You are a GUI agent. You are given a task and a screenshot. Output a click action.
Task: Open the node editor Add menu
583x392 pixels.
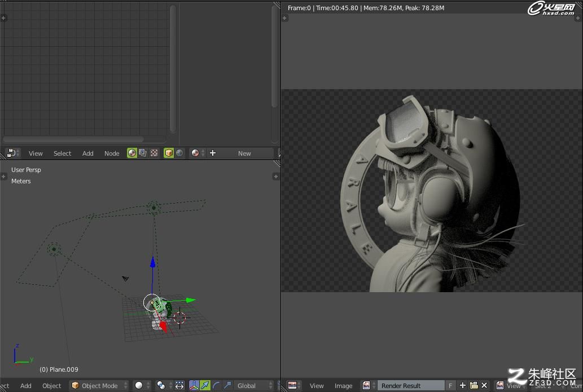coord(87,153)
